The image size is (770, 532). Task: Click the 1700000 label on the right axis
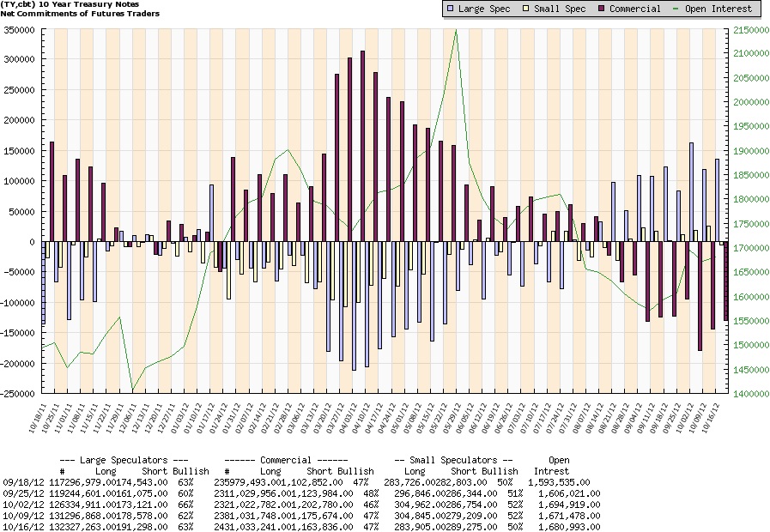(x=751, y=248)
